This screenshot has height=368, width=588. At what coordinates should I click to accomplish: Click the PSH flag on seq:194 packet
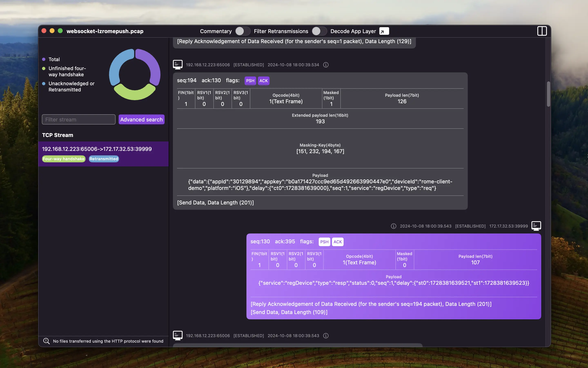coord(250,81)
